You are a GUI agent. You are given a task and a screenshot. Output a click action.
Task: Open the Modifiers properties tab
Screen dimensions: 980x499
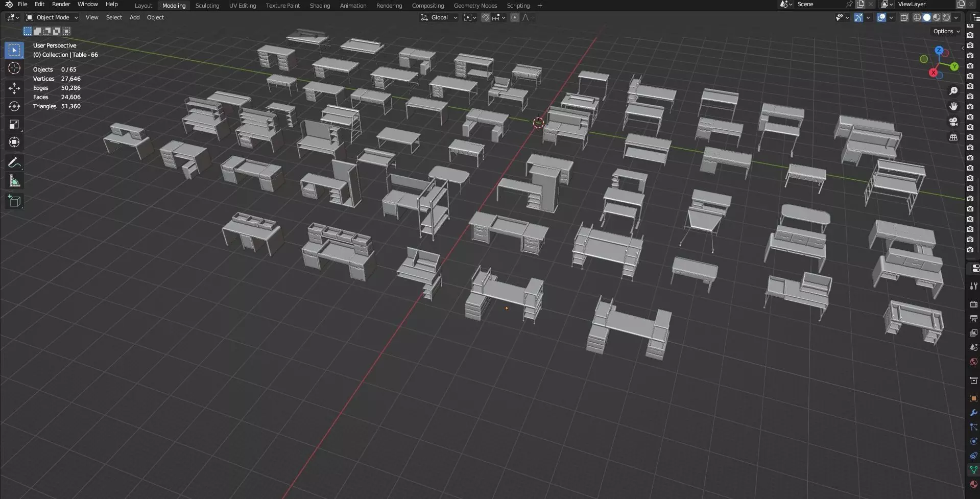coord(973,413)
